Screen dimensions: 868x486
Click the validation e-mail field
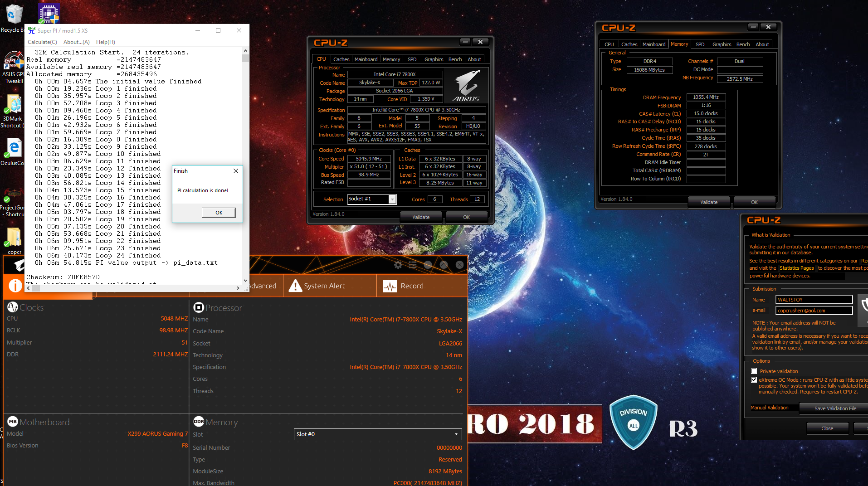814,311
